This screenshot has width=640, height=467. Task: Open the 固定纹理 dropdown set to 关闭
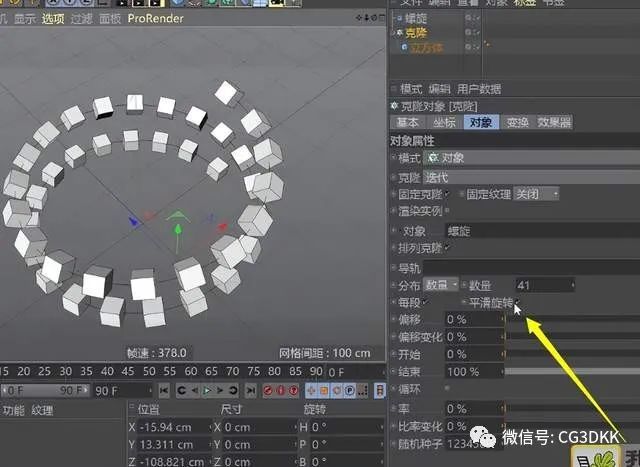536,193
